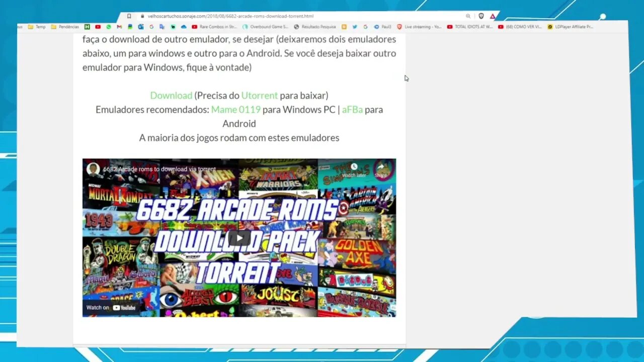Click the site lock padlock icon
This screenshot has width=644, height=362.
[142, 16]
